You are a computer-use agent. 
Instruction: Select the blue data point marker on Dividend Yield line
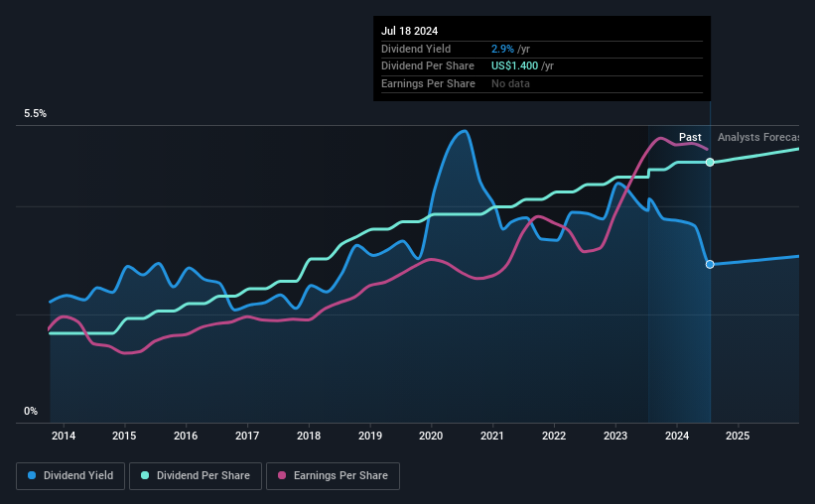point(710,265)
